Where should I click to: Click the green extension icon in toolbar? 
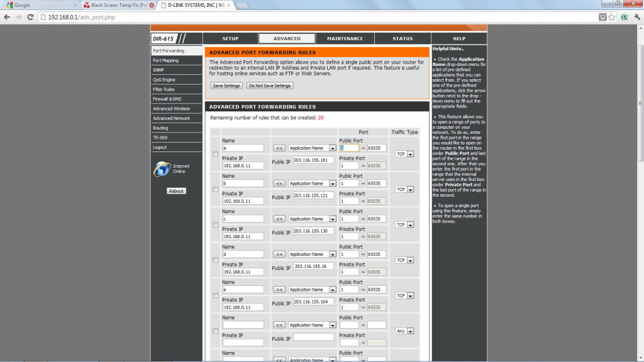(625, 17)
